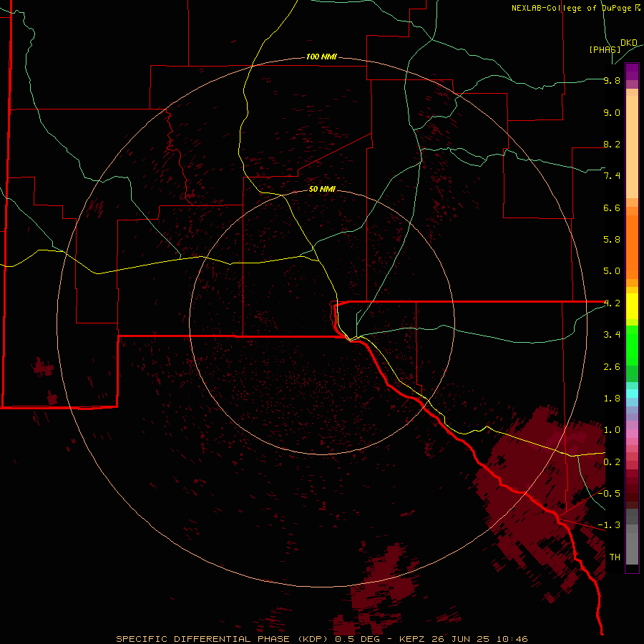Click the 8.2 value on the color scale
This screenshot has height=644, width=644.
click(x=612, y=144)
